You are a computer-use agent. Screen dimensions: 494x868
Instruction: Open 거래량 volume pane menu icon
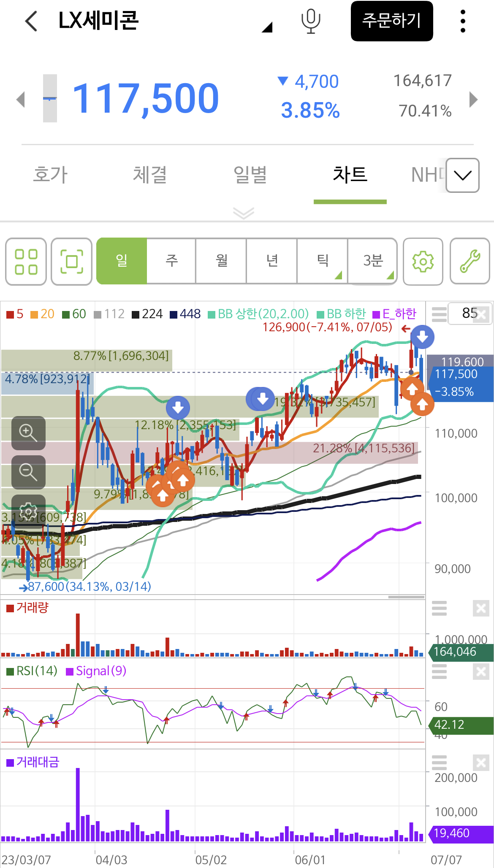(439, 608)
